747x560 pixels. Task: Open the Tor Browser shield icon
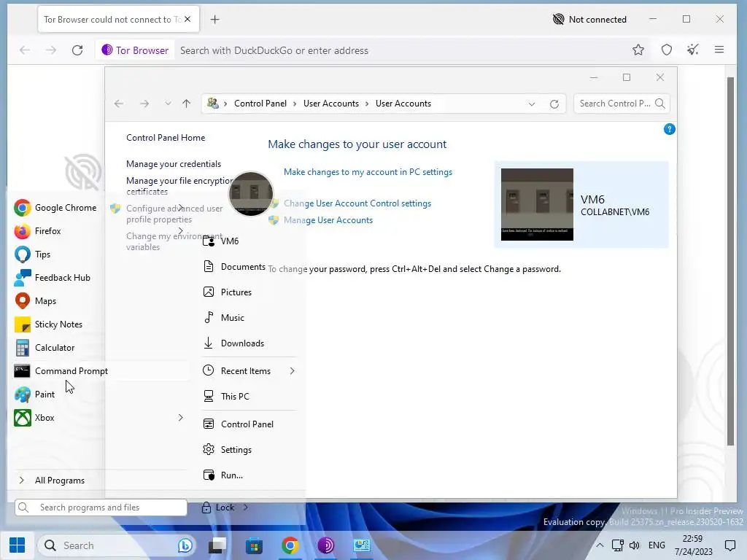pyautogui.click(x=667, y=50)
